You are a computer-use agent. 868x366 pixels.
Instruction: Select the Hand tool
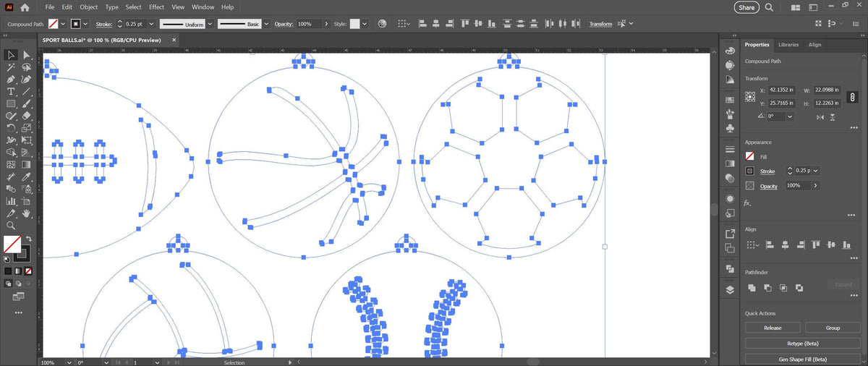click(27, 213)
